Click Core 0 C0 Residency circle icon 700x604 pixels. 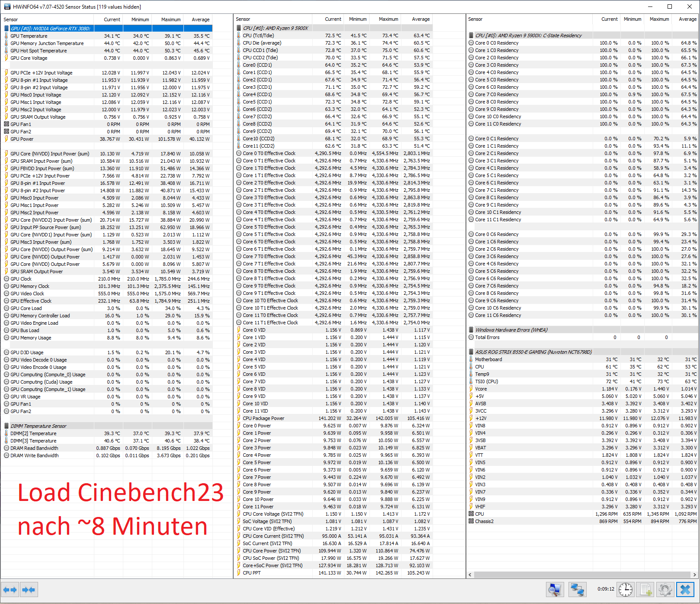point(471,43)
